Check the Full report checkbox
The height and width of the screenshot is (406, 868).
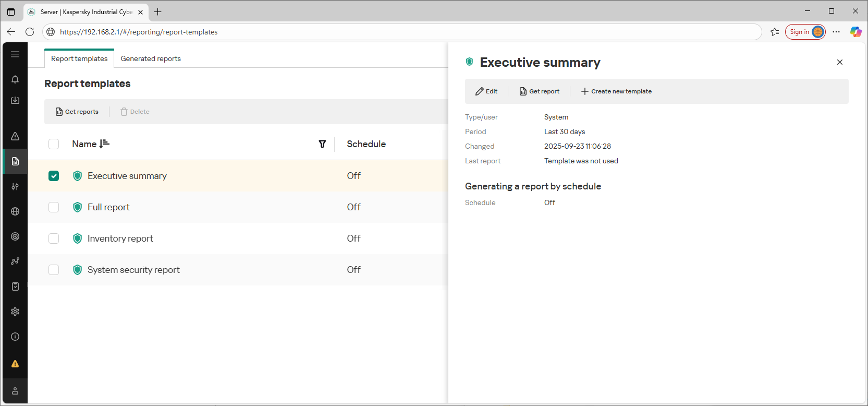pos(54,207)
